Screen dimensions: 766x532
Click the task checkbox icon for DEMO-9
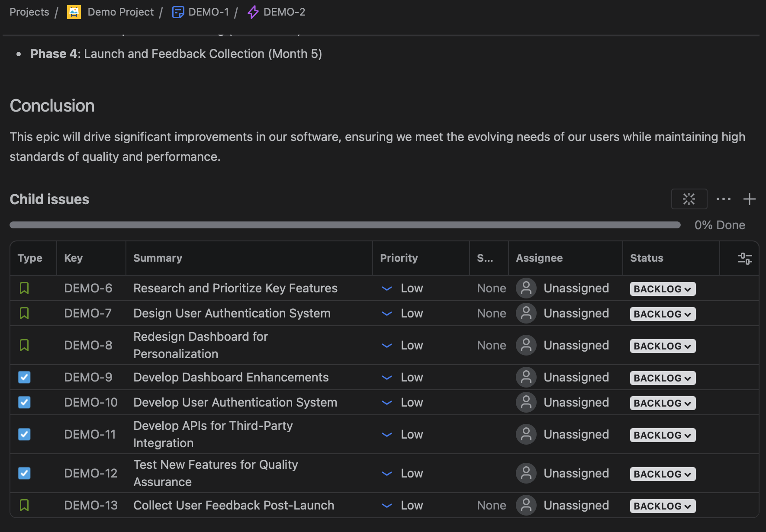(x=24, y=377)
